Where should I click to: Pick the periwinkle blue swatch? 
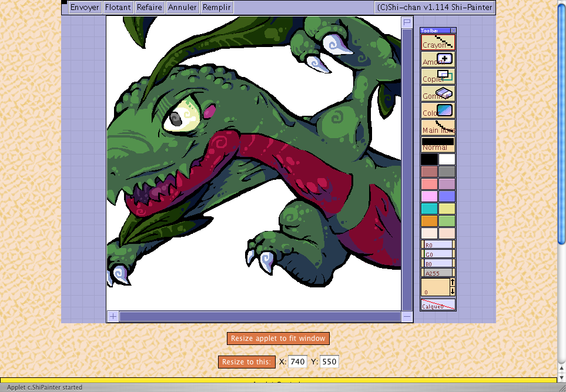[x=447, y=196]
